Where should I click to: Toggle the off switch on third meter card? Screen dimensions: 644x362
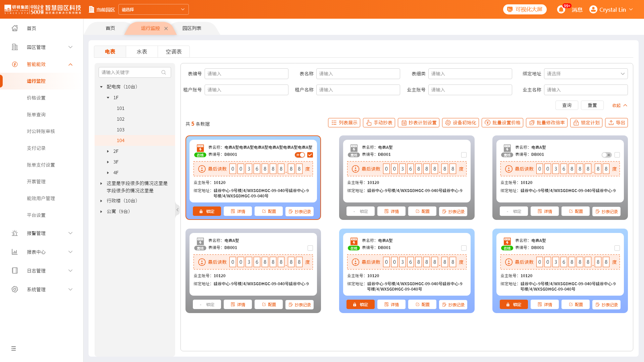click(606, 155)
